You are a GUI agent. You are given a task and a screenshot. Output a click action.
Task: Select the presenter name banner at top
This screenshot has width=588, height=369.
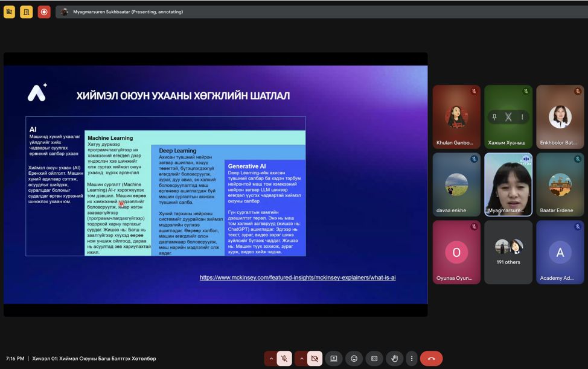click(x=127, y=11)
